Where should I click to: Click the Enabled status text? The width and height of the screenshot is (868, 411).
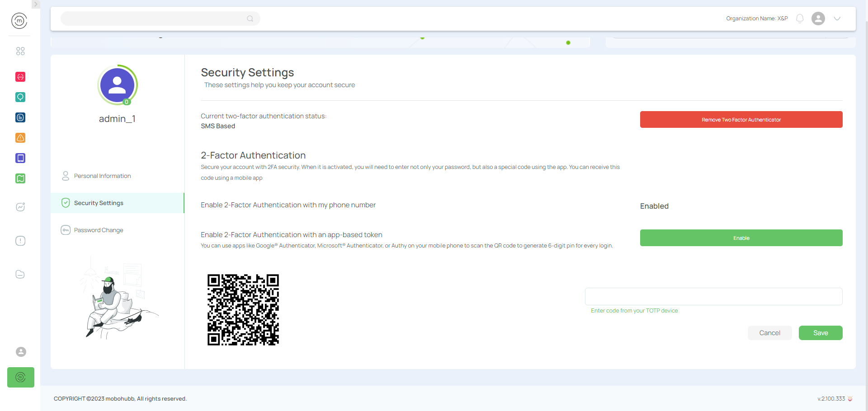tap(654, 206)
